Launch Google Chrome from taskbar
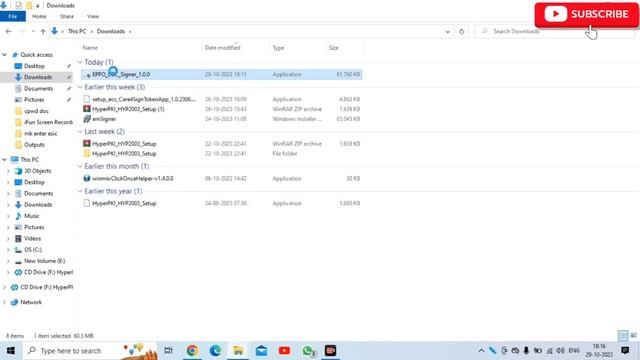The height and width of the screenshot is (360, 640). (192, 351)
